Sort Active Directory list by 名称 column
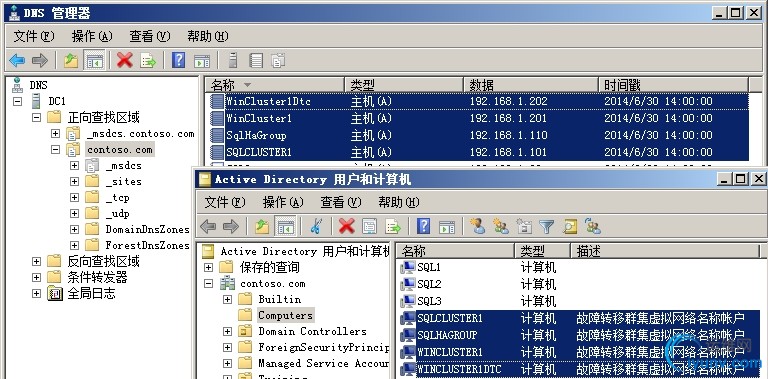This screenshot has height=379, width=768. tap(456, 251)
